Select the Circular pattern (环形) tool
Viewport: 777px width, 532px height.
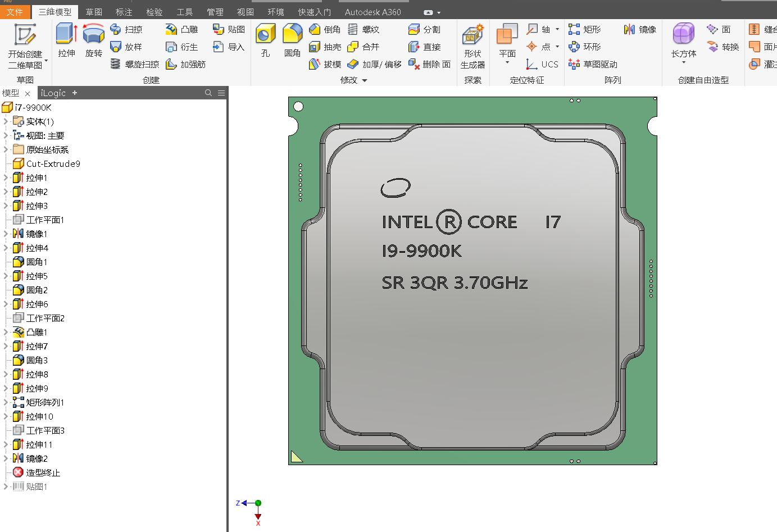(x=585, y=47)
